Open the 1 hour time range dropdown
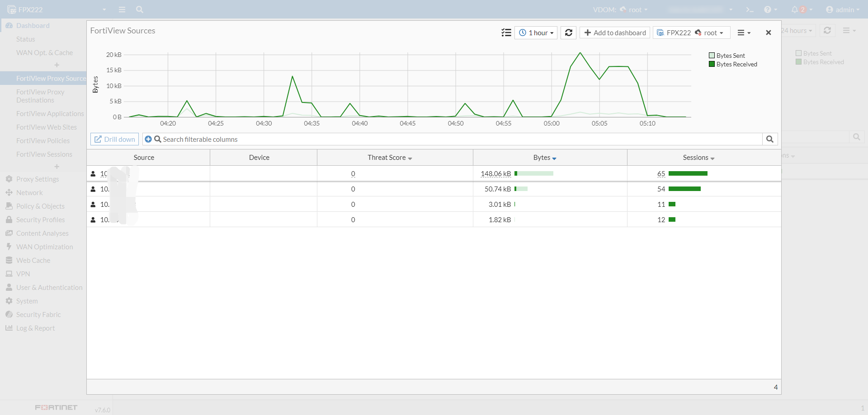This screenshot has width=868, height=415. pos(536,33)
